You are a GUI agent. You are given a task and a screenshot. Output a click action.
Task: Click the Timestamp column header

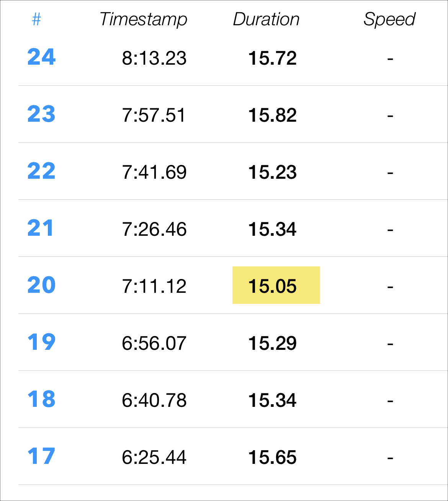click(x=143, y=19)
